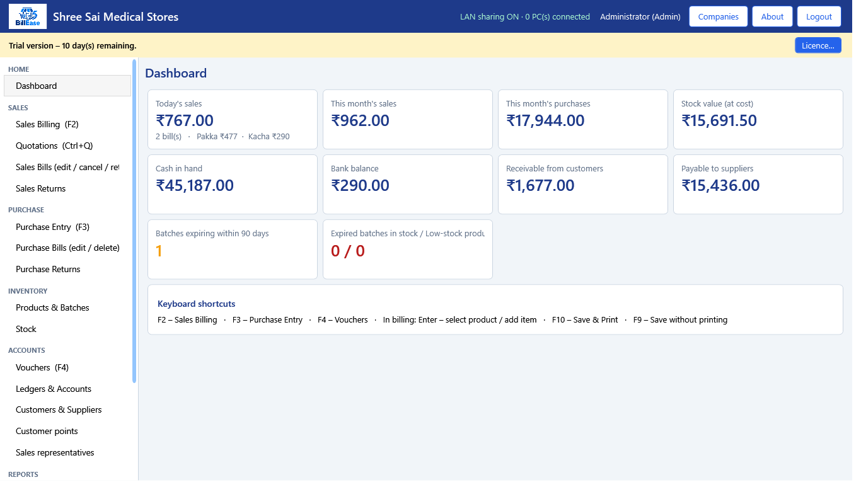This screenshot has width=861, height=504.
Task: Click the This month's purchases card
Action: click(x=583, y=119)
